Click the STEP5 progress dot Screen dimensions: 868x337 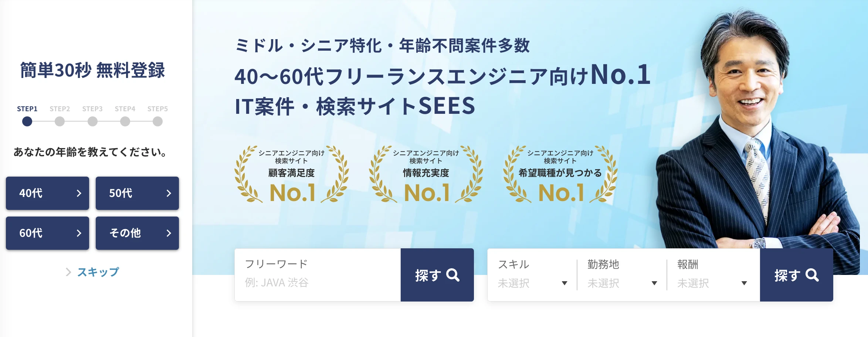[157, 121]
